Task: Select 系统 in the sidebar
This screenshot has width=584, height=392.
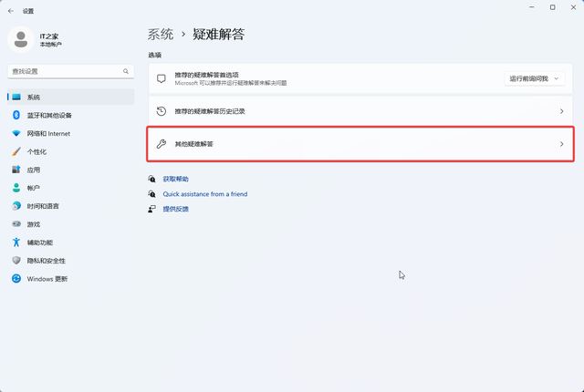Action: tap(71, 97)
